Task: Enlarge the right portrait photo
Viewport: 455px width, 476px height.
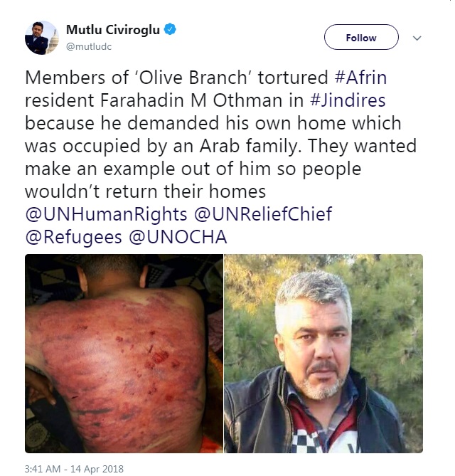Action: [323, 354]
